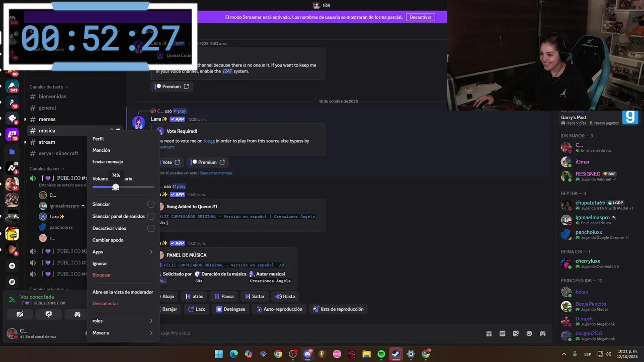Collapse Canales de voz category

pos(47,169)
